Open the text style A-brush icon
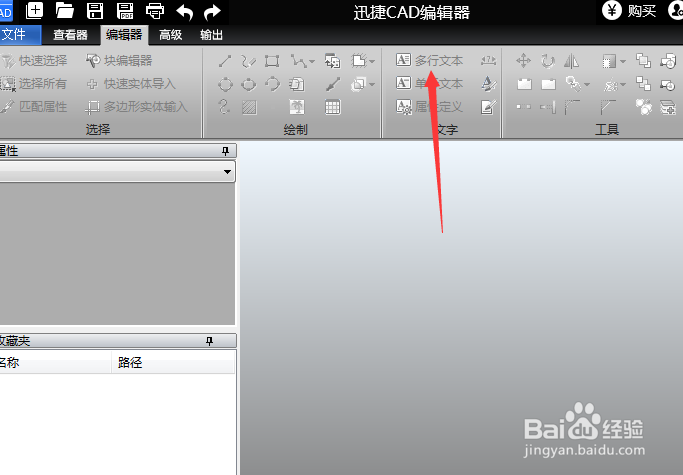 click(x=488, y=83)
